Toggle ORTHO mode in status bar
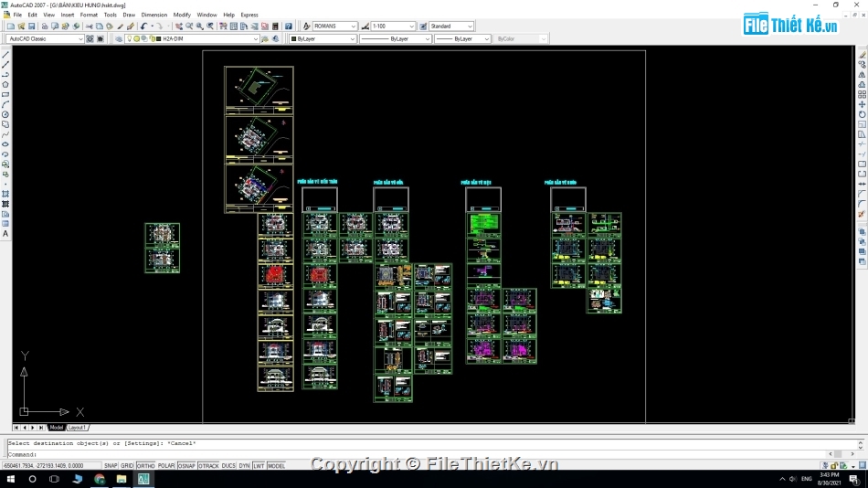 coord(145,466)
